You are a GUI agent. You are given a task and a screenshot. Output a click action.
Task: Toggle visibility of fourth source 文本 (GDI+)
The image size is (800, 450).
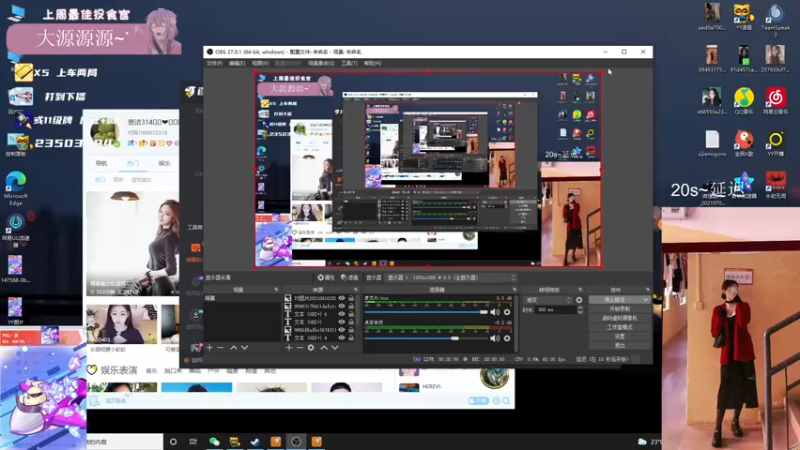point(342,322)
